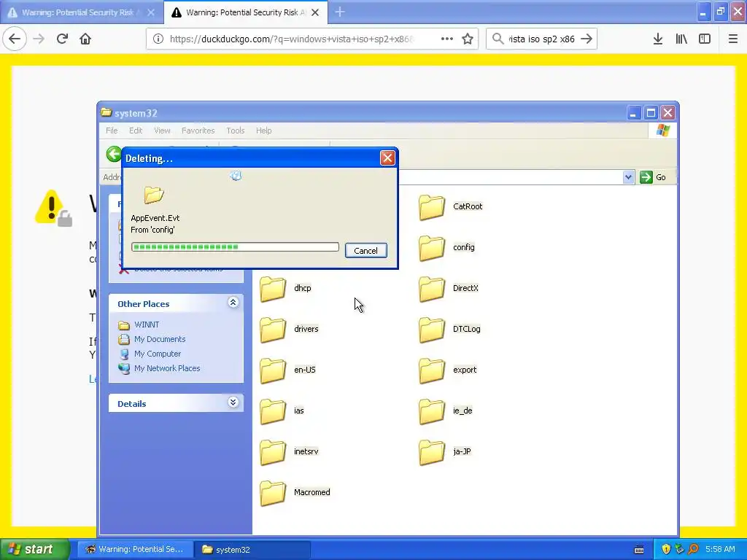Open the Help menu
747x560 pixels.
[263, 131]
